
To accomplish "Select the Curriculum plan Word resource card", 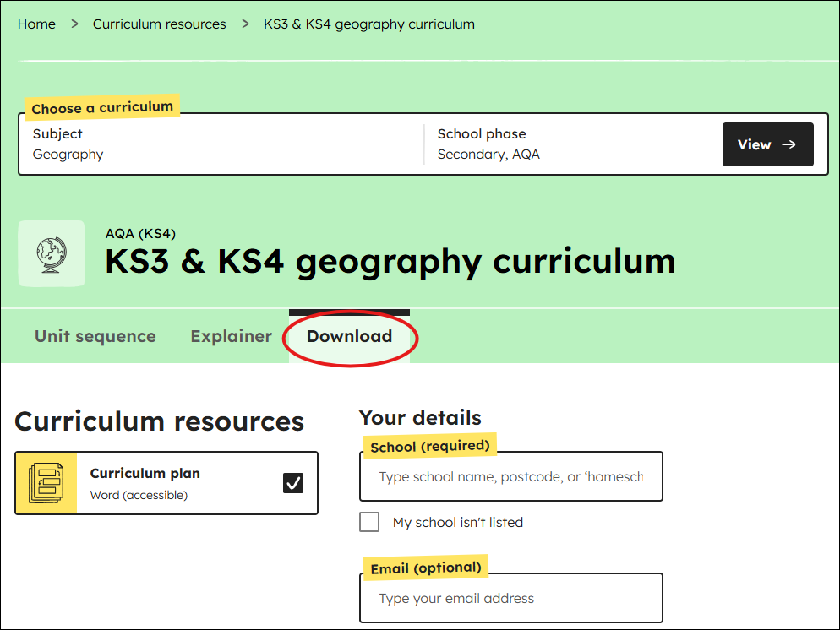I will click(166, 483).
